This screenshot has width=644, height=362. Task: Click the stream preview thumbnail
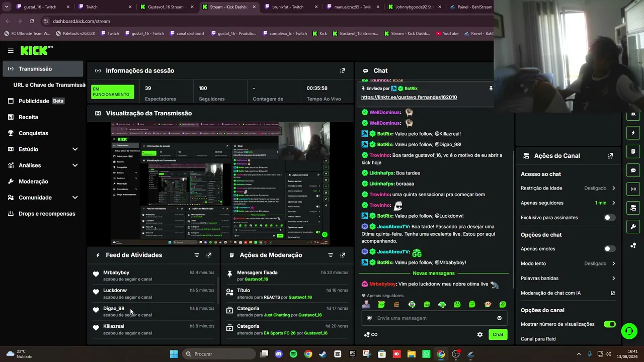[x=220, y=184]
